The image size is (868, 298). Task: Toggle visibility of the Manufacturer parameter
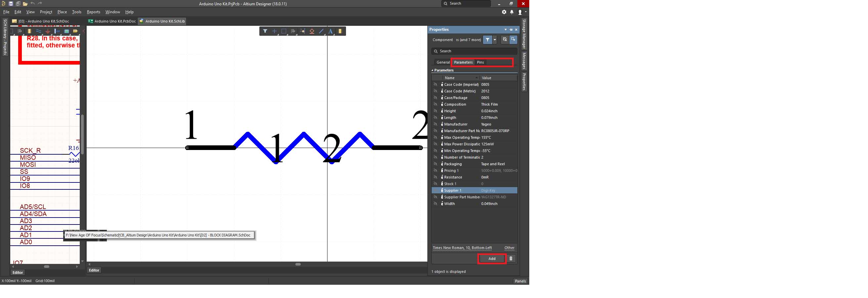pyautogui.click(x=435, y=124)
